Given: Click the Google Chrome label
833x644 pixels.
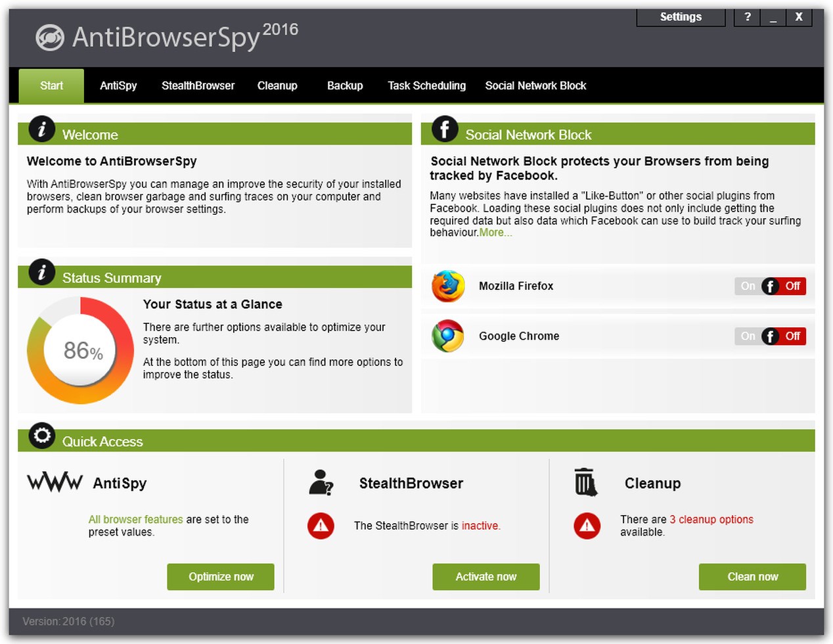Looking at the screenshot, I should [x=519, y=336].
